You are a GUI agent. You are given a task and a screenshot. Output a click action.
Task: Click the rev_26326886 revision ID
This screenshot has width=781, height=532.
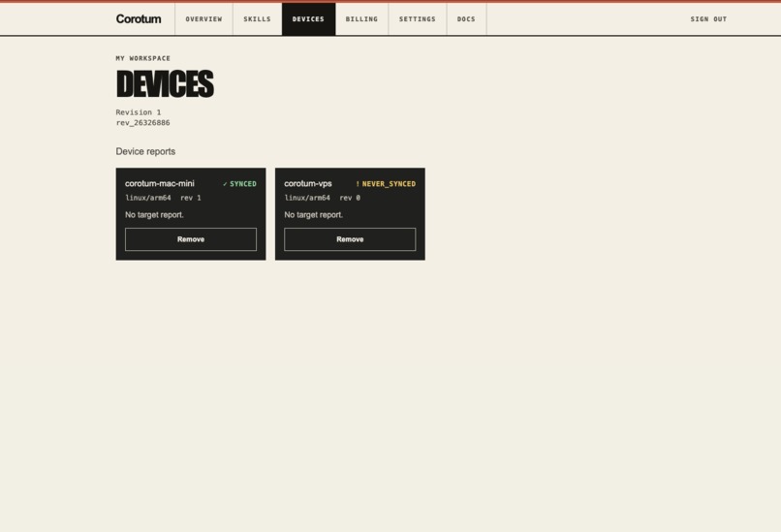[x=143, y=122]
